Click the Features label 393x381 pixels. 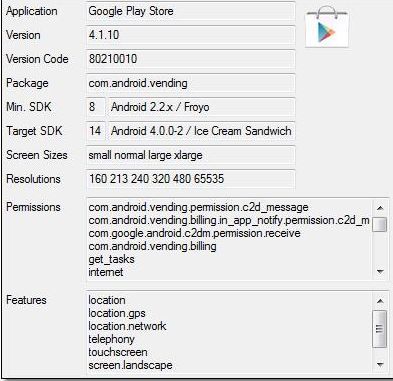pyautogui.click(x=26, y=300)
